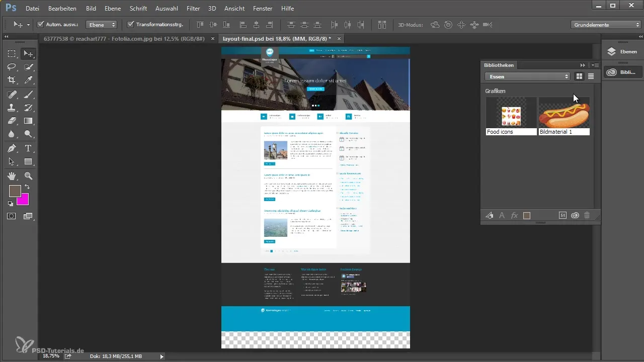The image size is (644, 362).
Task: Open the status bar info arrow menu
Action: click(162, 356)
